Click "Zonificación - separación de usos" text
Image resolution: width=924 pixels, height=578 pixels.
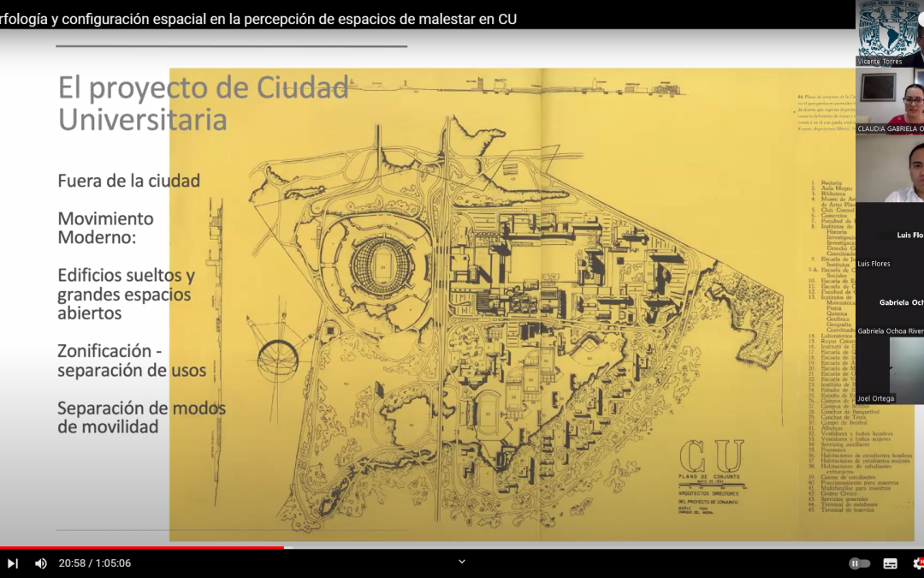click(x=132, y=361)
